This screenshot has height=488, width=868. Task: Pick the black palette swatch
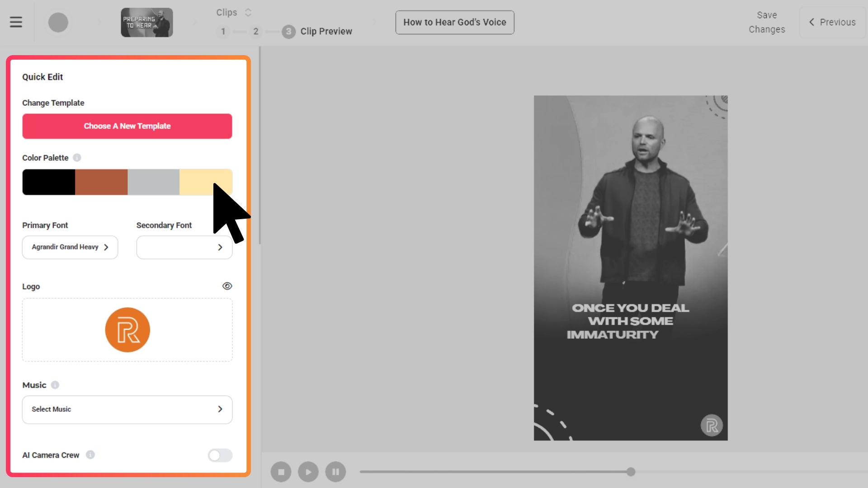tap(49, 182)
